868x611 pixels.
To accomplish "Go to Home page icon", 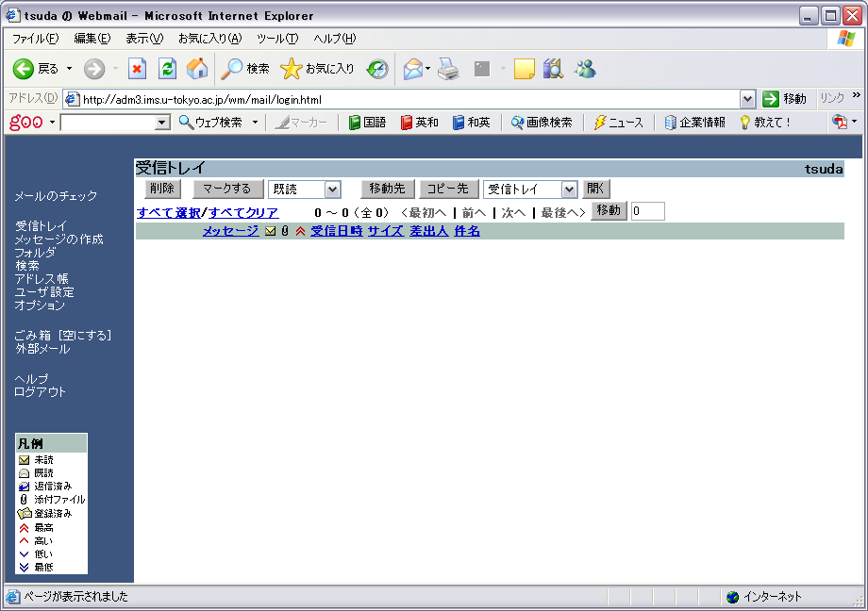I will point(197,69).
